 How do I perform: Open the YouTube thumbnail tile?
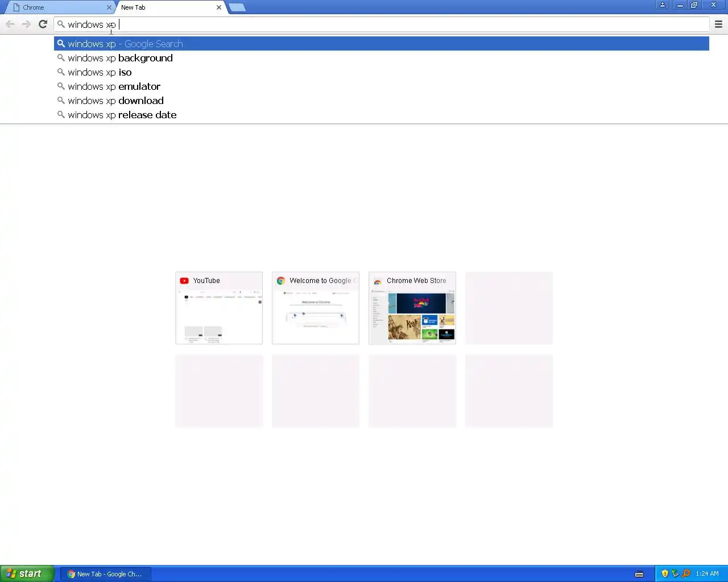[219, 308]
